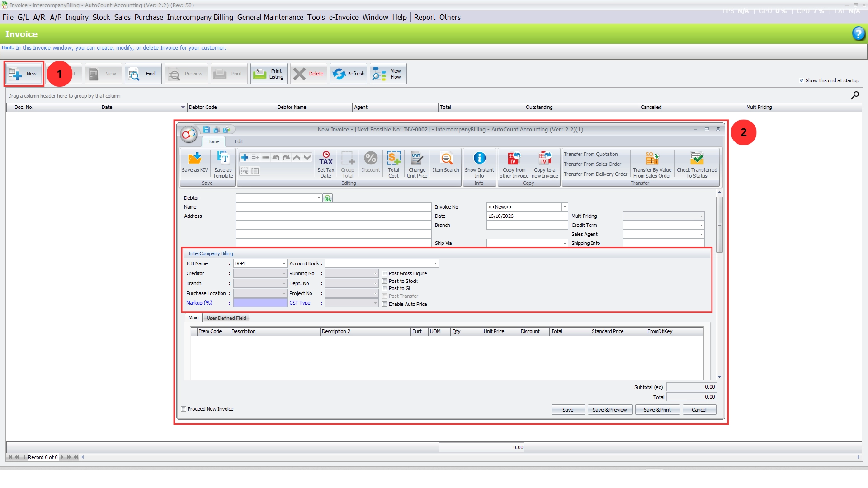Click Check Transferred To Status icon
Image resolution: width=868 pixels, height=488 pixels.
pyautogui.click(x=697, y=165)
